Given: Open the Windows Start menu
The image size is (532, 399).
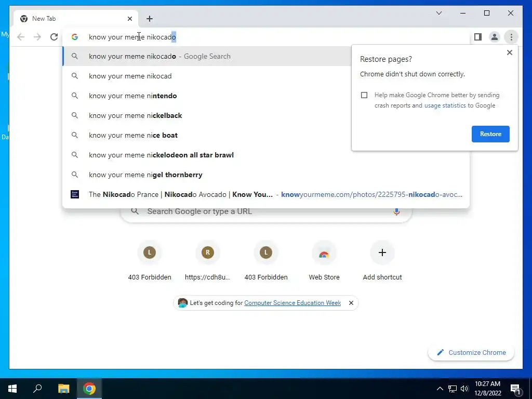Looking at the screenshot, I should click(x=12, y=389).
